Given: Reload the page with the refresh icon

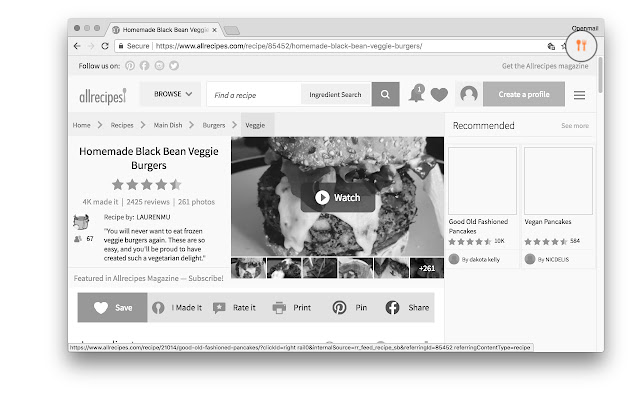Looking at the screenshot, I should pyautogui.click(x=105, y=46).
